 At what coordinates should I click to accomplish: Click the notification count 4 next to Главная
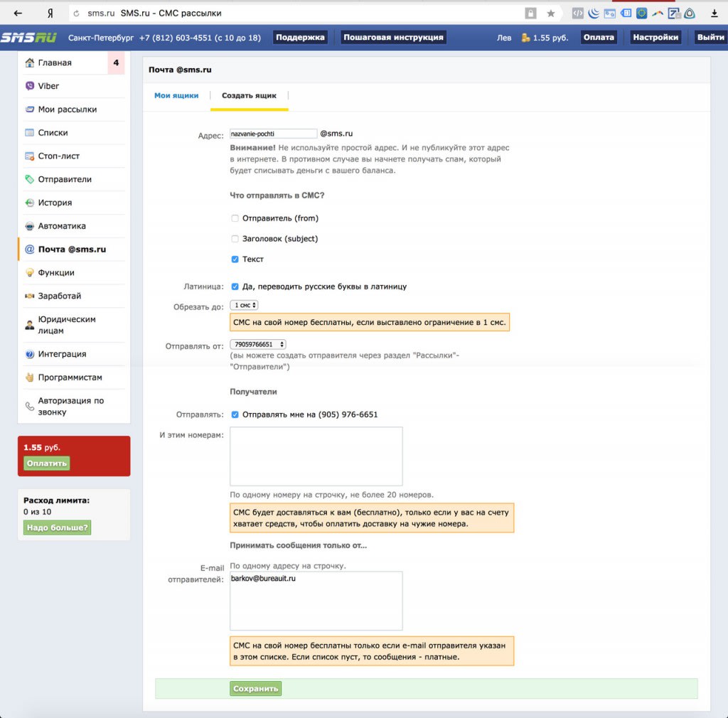click(116, 63)
